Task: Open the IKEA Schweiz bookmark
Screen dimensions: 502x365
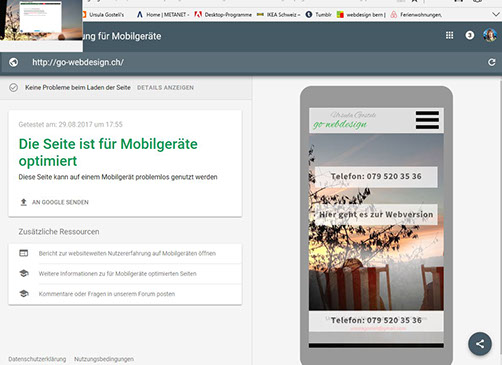Action: click(278, 15)
